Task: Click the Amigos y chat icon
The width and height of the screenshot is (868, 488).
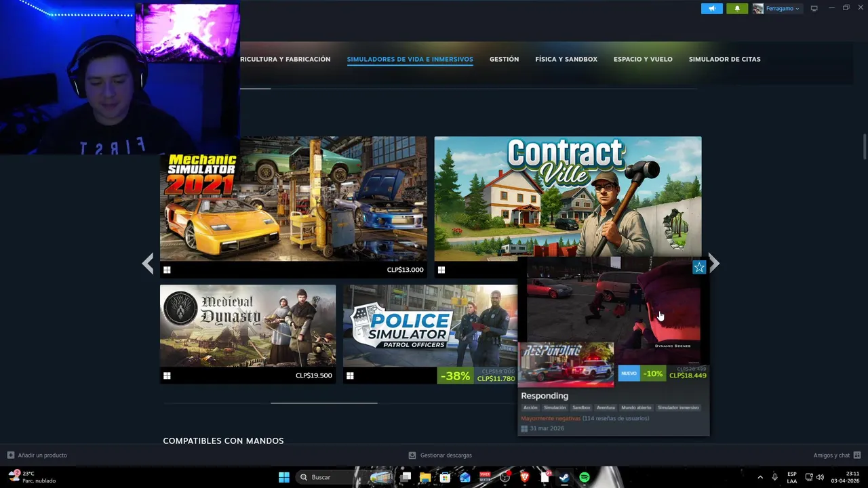Action: pyautogui.click(x=857, y=455)
